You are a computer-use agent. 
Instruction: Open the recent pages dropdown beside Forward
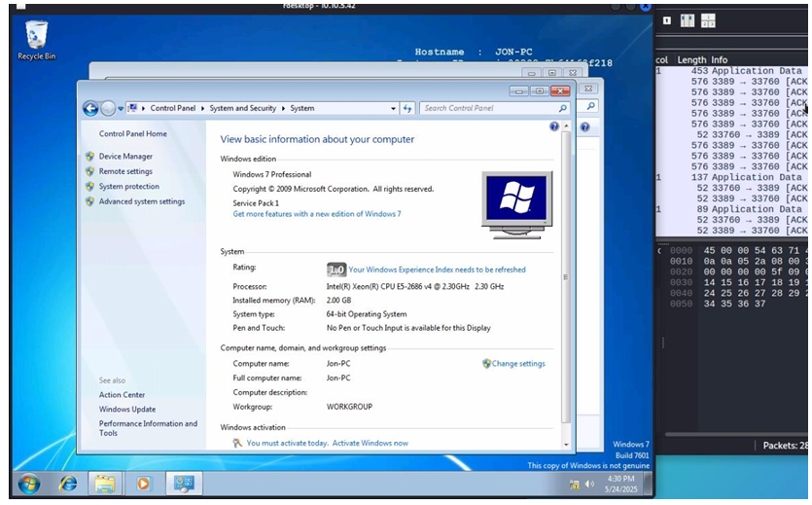pyautogui.click(x=121, y=109)
